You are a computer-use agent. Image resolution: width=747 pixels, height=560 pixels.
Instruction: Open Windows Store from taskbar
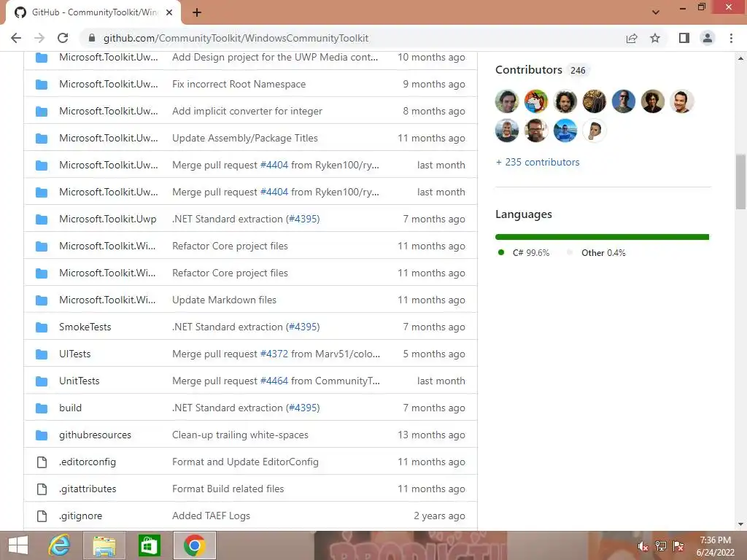point(149,545)
